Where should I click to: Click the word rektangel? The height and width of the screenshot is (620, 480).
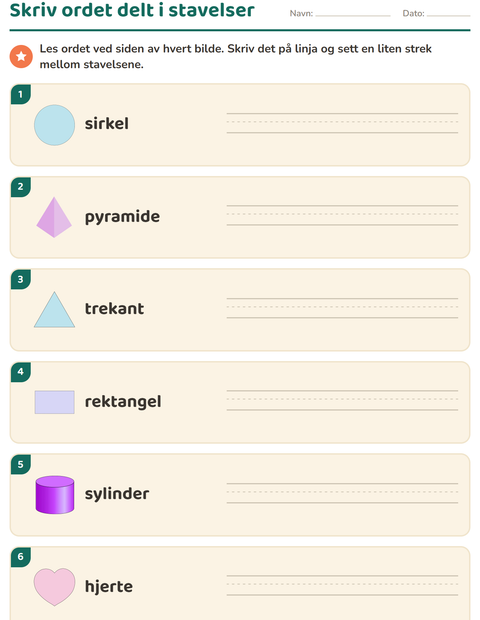(123, 402)
